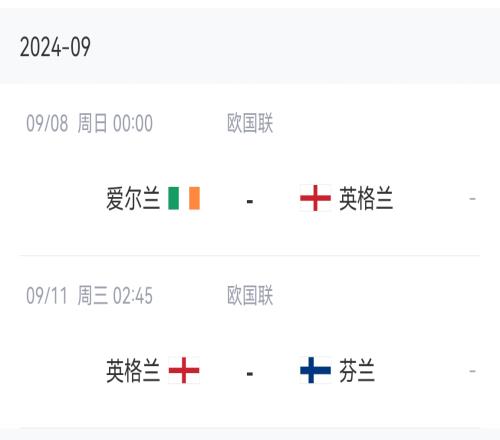Click the England flag in first match
The height and width of the screenshot is (440, 500).
point(315,198)
